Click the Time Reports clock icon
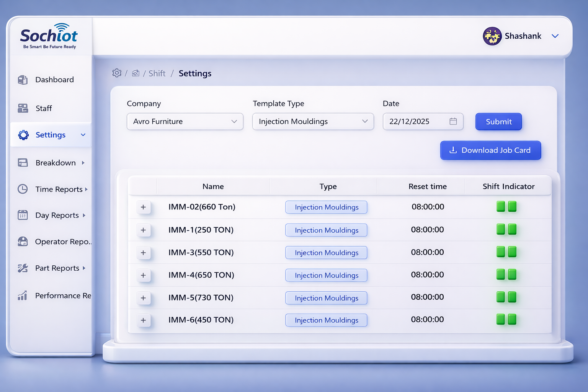588x392 pixels. coord(23,189)
